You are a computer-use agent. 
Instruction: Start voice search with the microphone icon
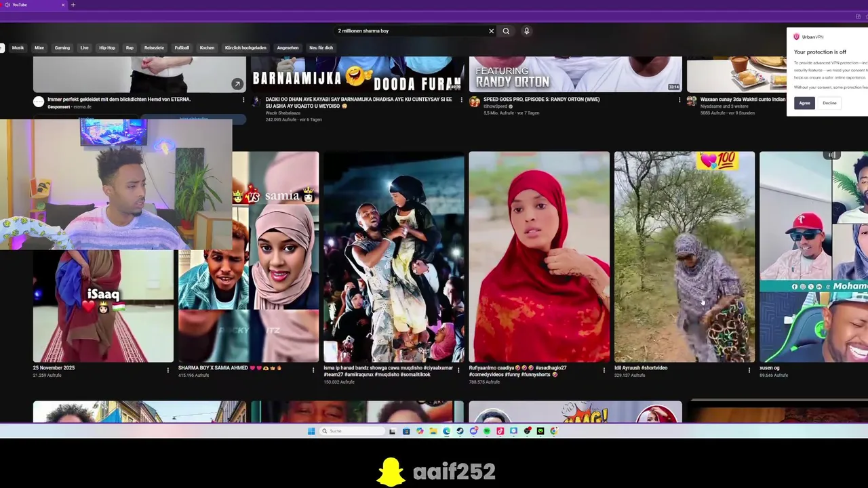[526, 31]
